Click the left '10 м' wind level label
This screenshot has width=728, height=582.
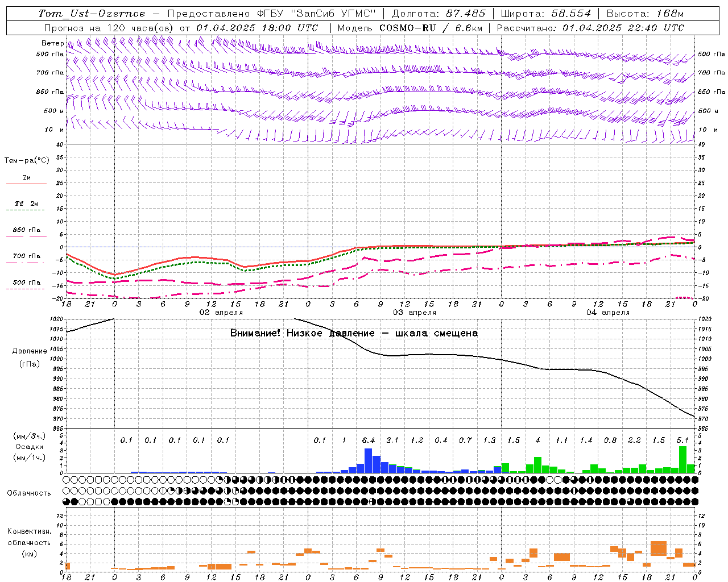[x=54, y=130]
